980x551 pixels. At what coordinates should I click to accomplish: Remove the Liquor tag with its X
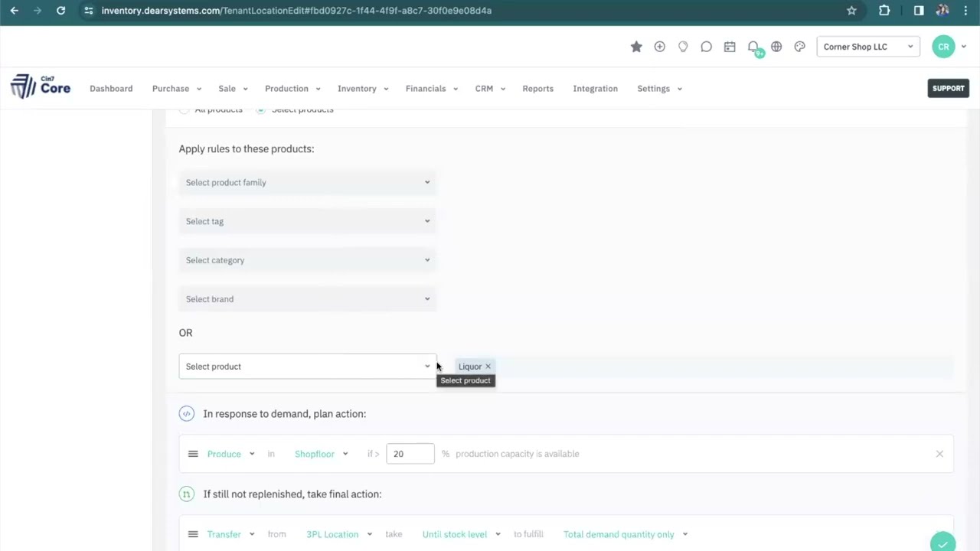tap(488, 367)
